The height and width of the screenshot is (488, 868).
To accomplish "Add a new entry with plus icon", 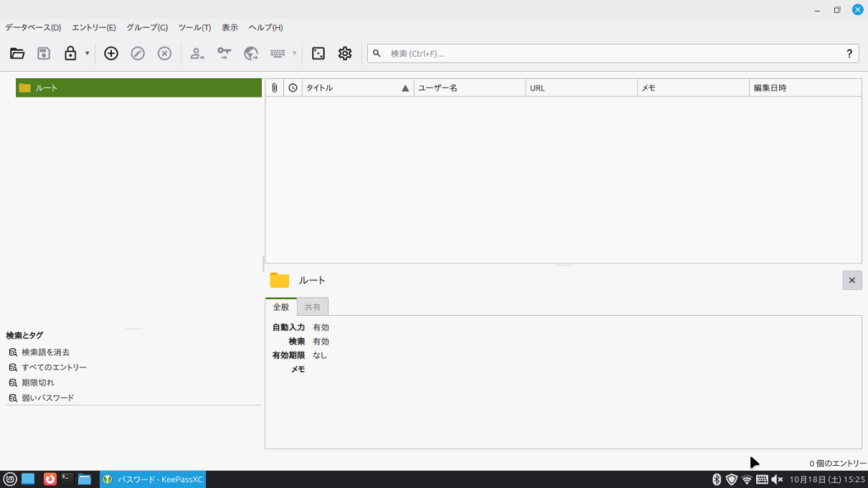I will (x=111, y=53).
